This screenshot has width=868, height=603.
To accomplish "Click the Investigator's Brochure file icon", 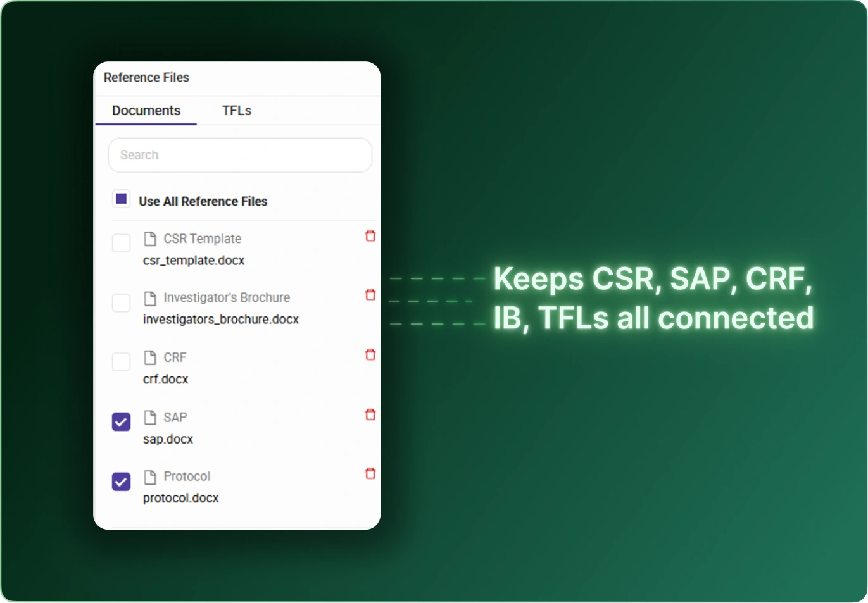I will 150,298.
